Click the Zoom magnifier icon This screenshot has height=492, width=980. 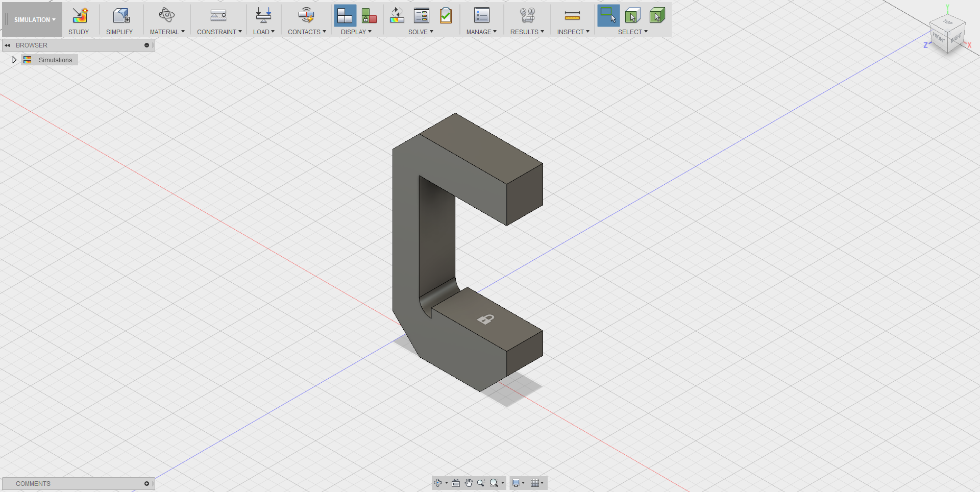click(x=481, y=483)
